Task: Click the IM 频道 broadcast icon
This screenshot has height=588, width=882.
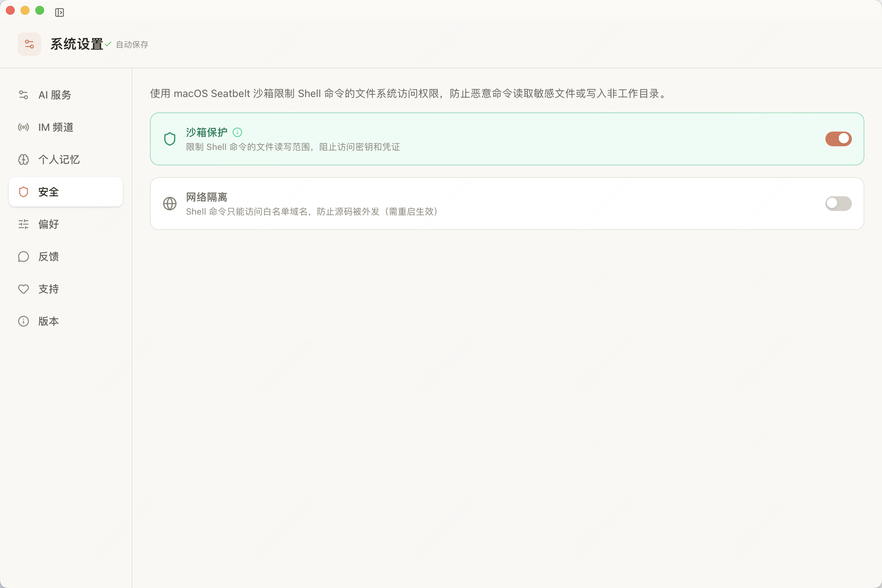Action: pos(23,128)
